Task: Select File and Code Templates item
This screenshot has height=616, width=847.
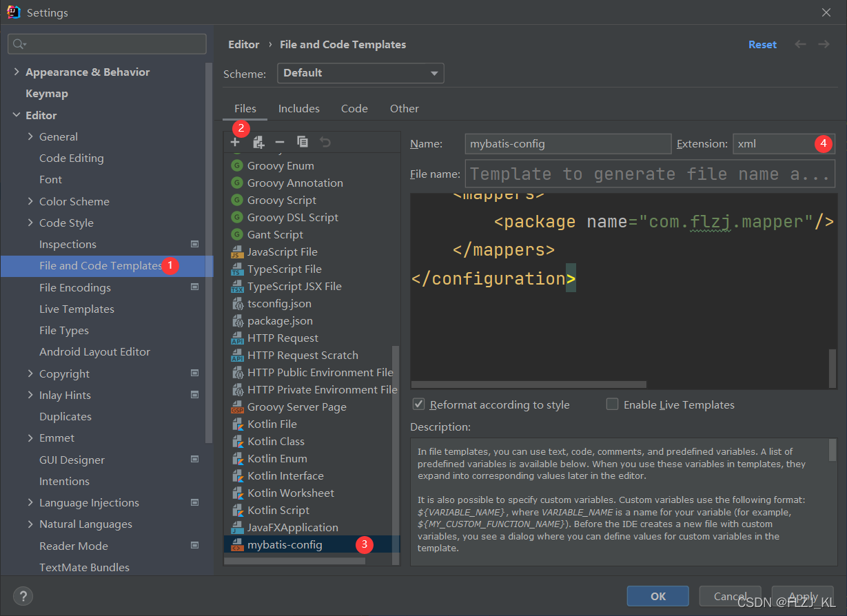Action: point(107,265)
